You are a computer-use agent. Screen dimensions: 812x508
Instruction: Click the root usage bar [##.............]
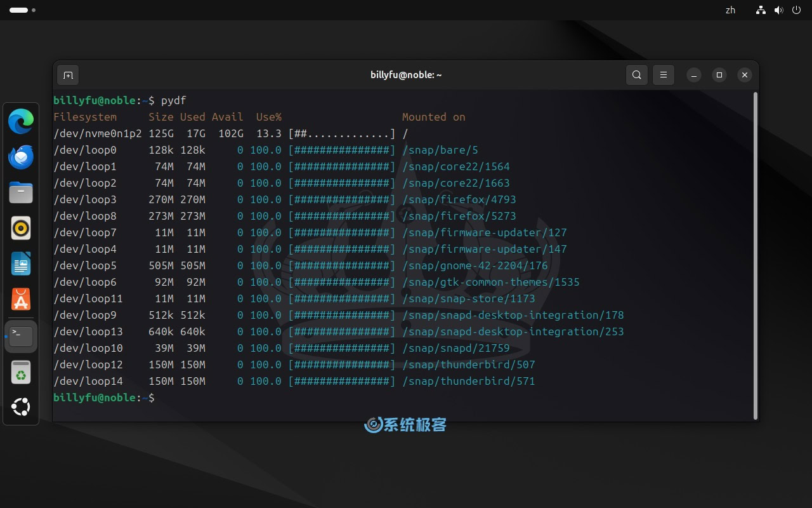342,133
